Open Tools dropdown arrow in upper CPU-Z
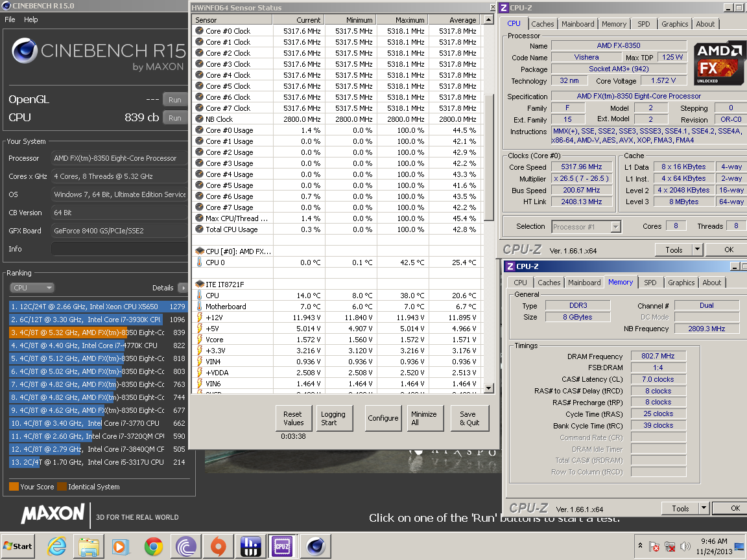This screenshot has height=560, width=747. click(x=698, y=250)
